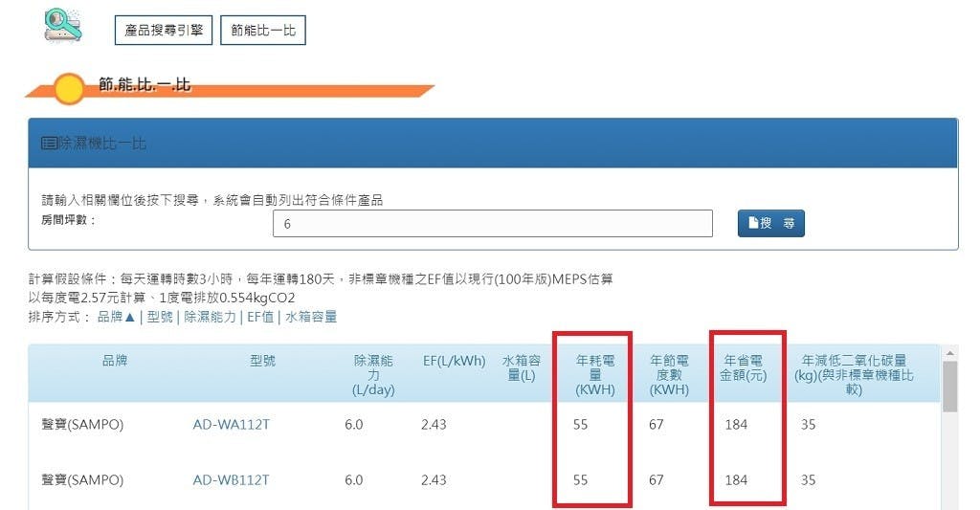Image resolution: width=980 pixels, height=510 pixels.
Task: Click the table scrollbar up arrow
Action: click(950, 353)
